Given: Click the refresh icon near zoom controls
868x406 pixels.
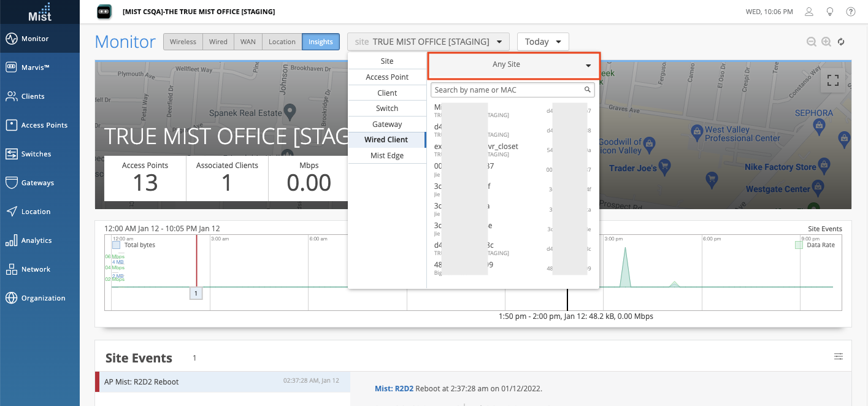Looking at the screenshot, I should [x=841, y=42].
